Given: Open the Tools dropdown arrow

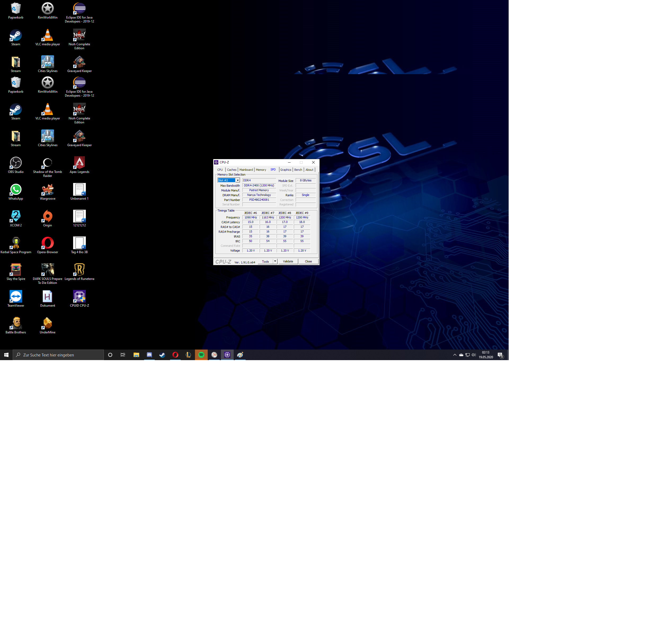Looking at the screenshot, I should click(275, 261).
